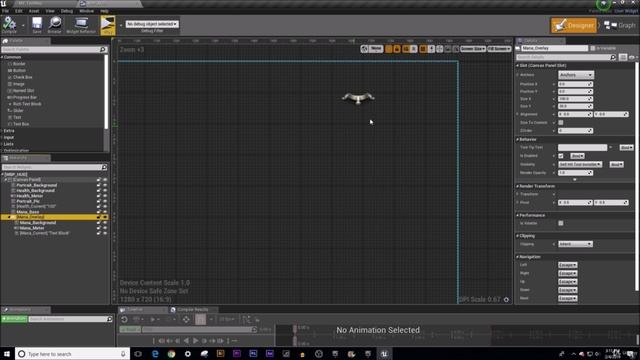Open the Visibility dropdown in Behavior
The height and width of the screenshot is (360, 640).
pyautogui.click(x=580, y=164)
